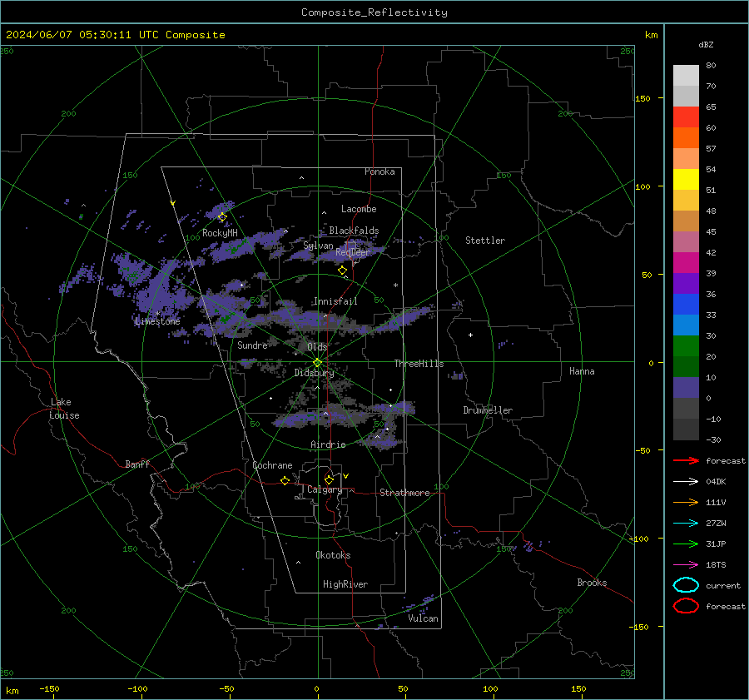The image size is (749, 700).
Task: Click the green 31JP arrow icon
Action: pyautogui.click(x=686, y=544)
